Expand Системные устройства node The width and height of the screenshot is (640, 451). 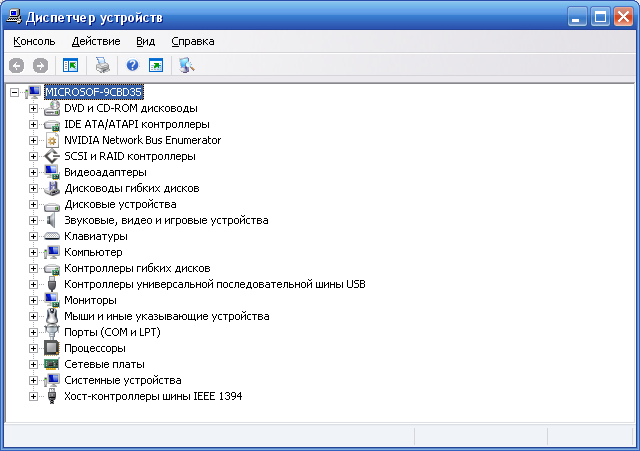(33, 380)
